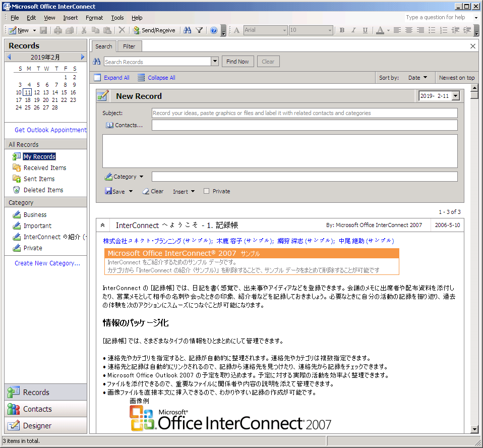Click the funnel Filter icon in the toolbar

199,30
